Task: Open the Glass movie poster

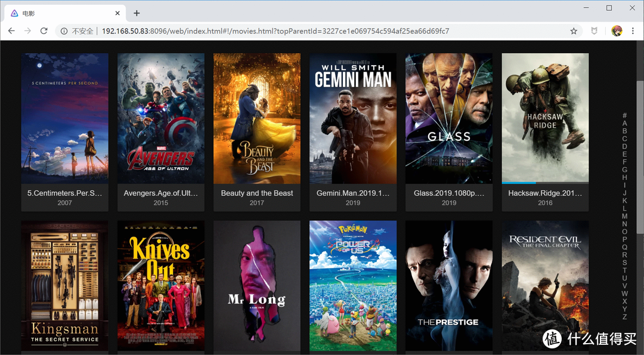Action: pyautogui.click(x=449, y=118)
